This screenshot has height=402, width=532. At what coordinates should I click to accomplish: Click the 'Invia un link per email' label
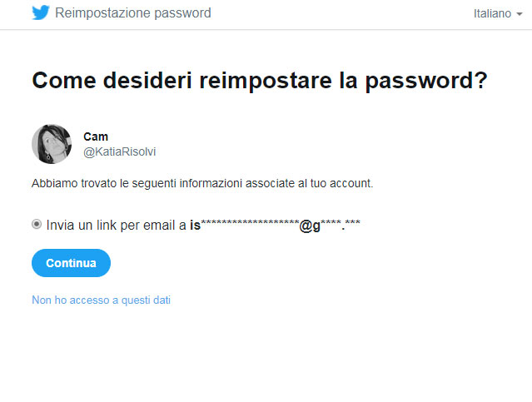pos(112,226)
